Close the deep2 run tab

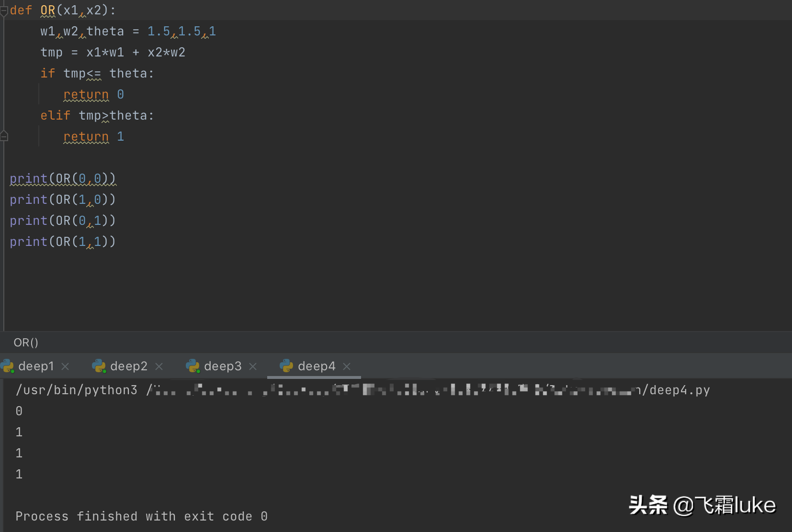159,366
